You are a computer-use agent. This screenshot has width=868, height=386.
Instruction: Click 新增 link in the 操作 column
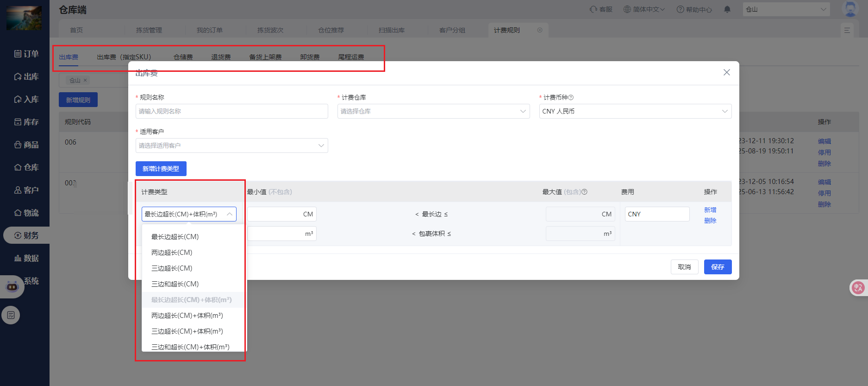[710, 210]
